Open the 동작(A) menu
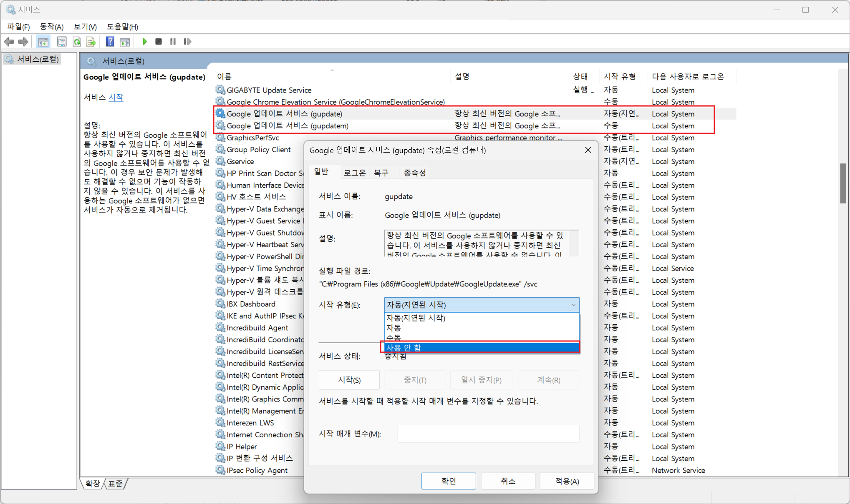 pos(51,27)
